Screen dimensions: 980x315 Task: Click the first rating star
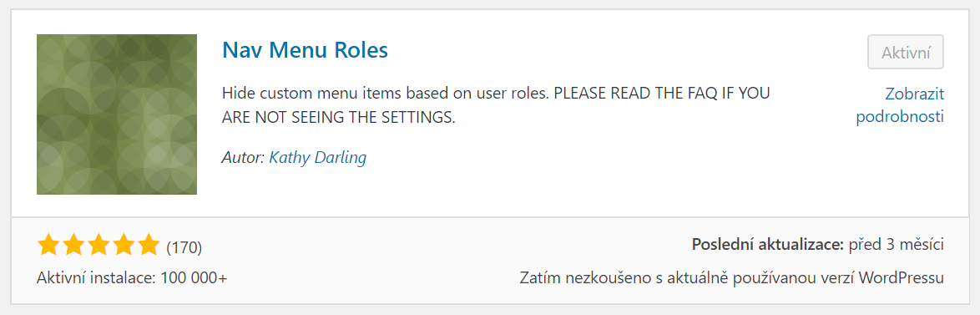click(x=48, y=246)
